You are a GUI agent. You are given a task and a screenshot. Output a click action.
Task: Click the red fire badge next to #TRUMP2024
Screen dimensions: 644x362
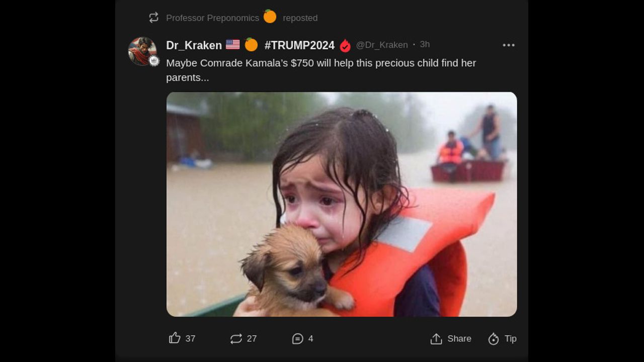click(x=345, y=45)
